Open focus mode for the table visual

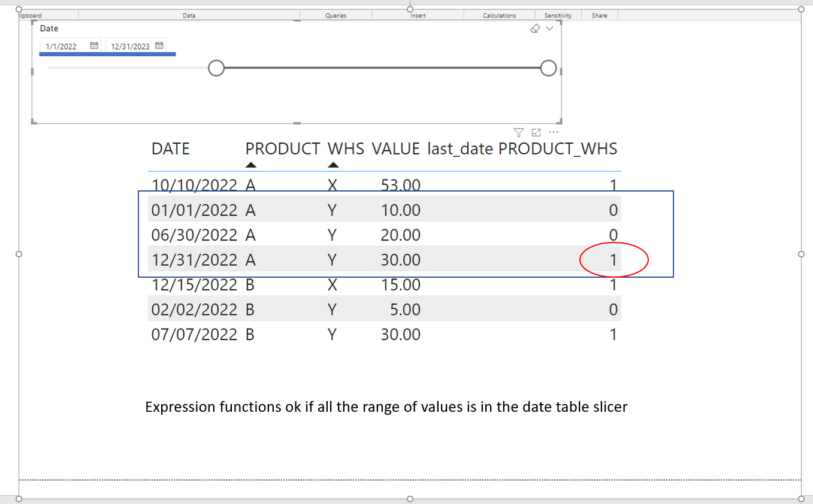pyautogui.click(x=536, y=132)
